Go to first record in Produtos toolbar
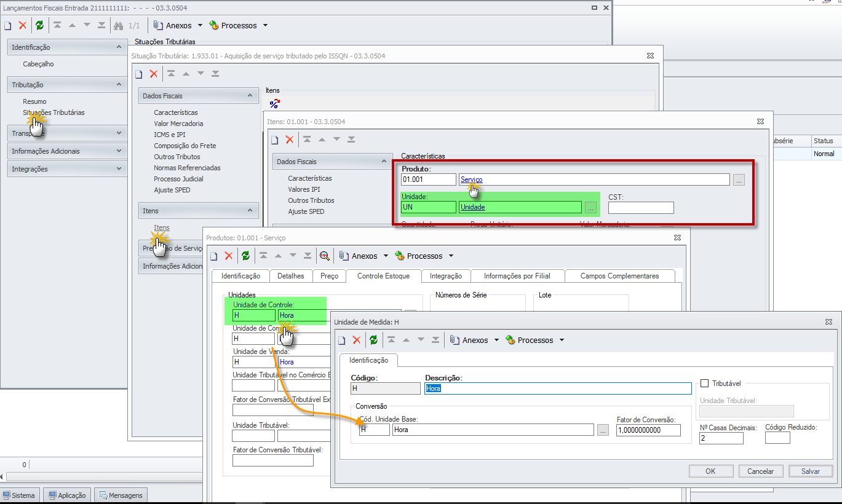 click(263, 256)
